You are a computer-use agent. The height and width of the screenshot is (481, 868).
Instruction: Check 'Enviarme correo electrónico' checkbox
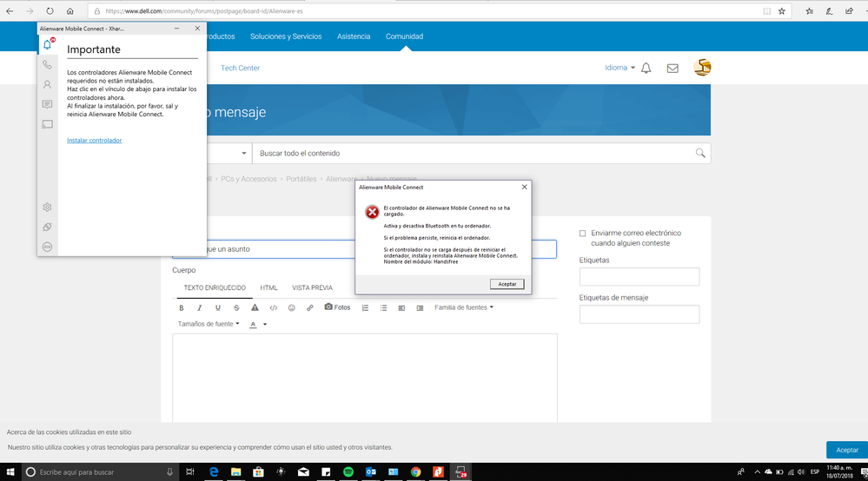tap(582, 234)
